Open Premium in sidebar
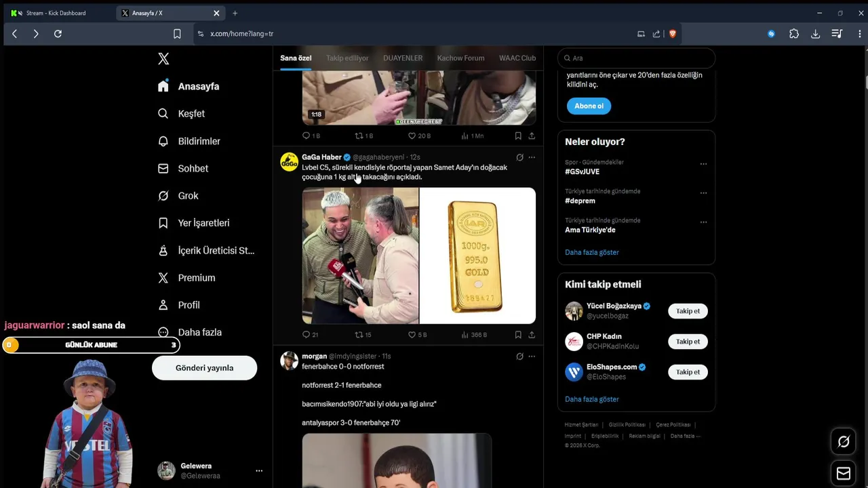The height and width of the screenshot is (488, 868). (186, 278)
